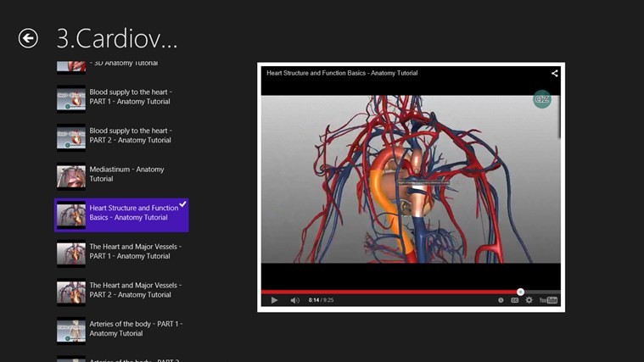
Task: Open The Heart and Major Vessels PART 2
Action: click(135, 290)
